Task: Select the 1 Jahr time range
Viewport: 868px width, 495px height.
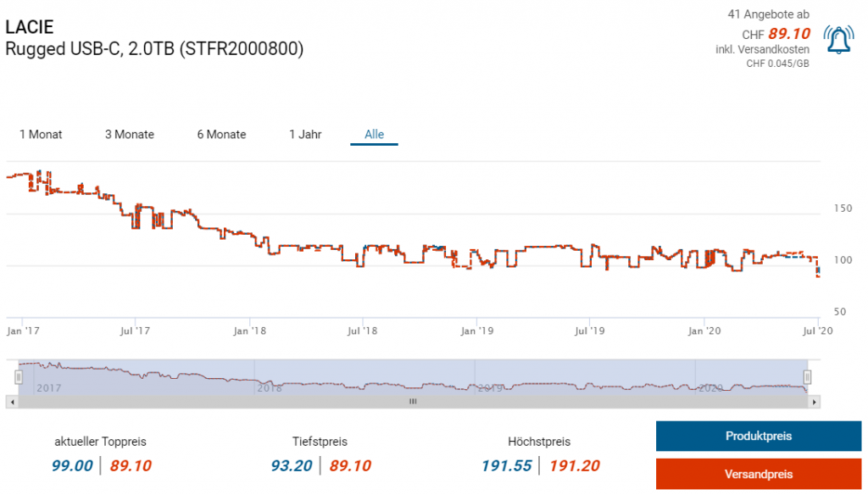Action: 305,134
